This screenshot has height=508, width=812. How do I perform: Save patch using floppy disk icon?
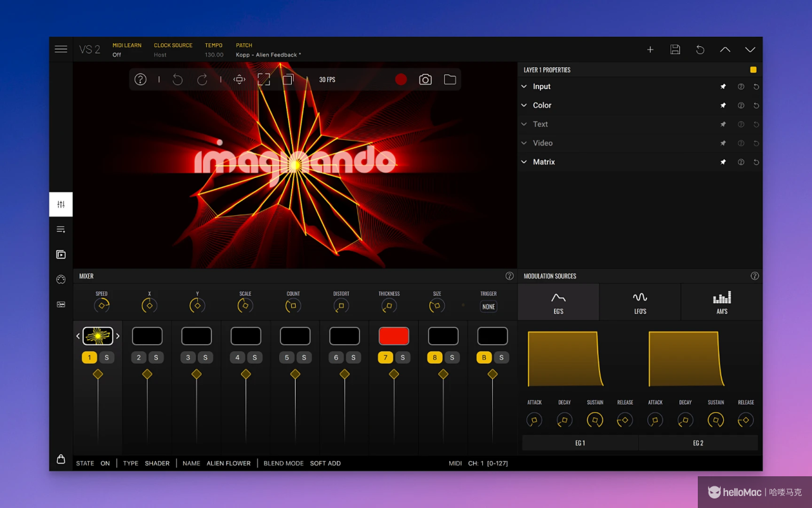[x=675, y=50]
